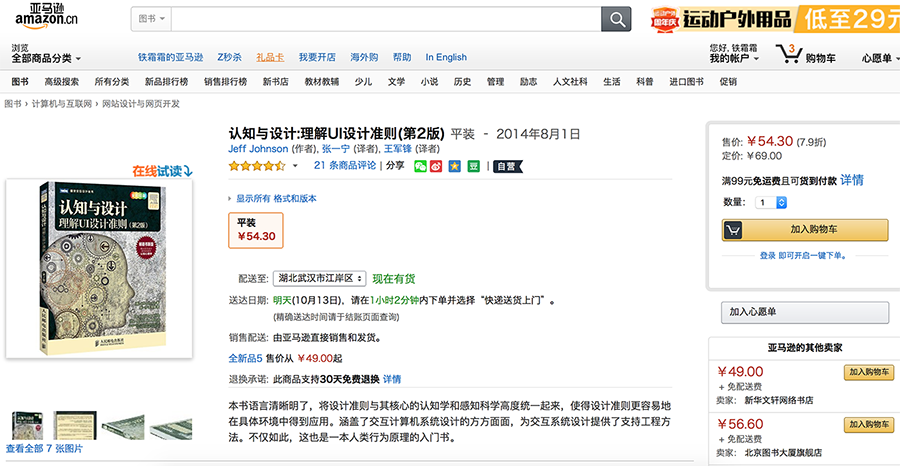The width and height of the screenshot is (900, 466).
Task: Select first book thumbnail
Action: coord(27,425)
